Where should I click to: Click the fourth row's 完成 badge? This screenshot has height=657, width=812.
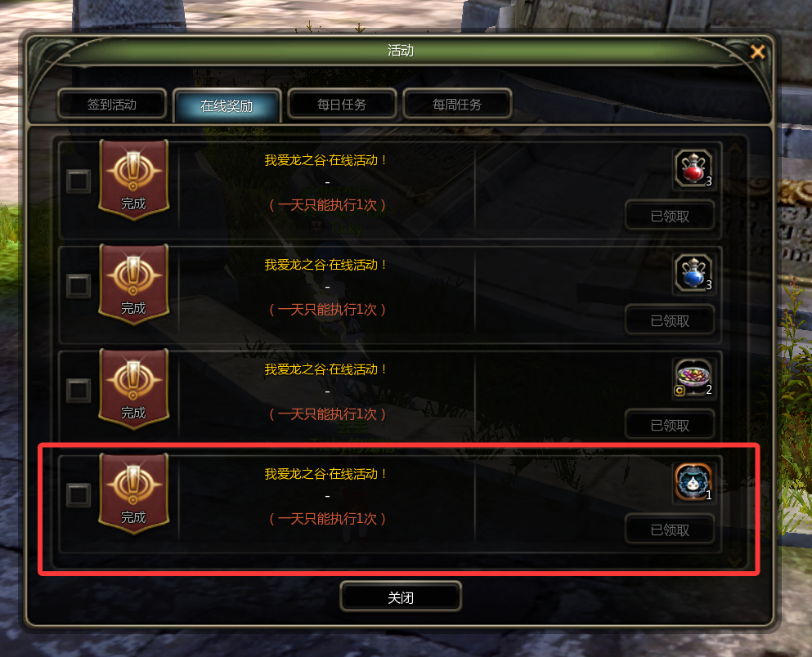[x=133, y=493]
